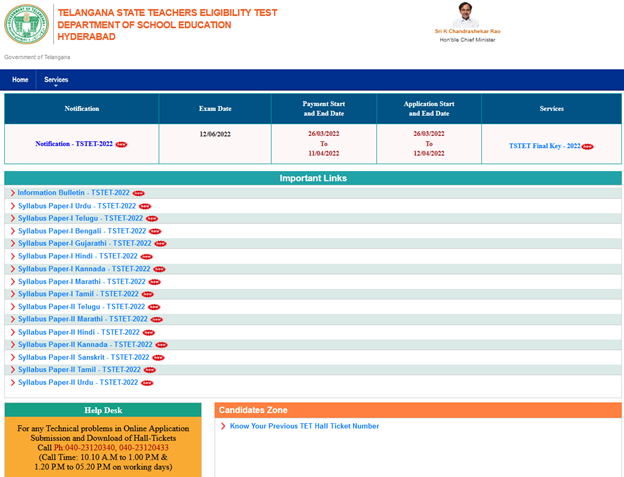Image resolution: width=624 pixels, height=477 pixels.
Task: Open Syllabus Paper-I Gujarathi link
Action: pyautogui.click(x=85, y=243)
